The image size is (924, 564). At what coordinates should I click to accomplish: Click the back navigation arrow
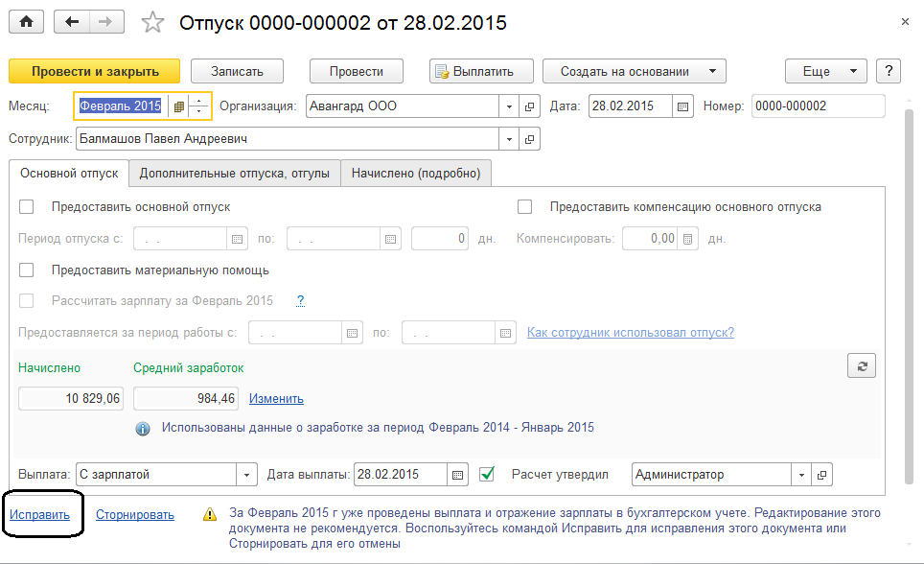coord(72,22)
